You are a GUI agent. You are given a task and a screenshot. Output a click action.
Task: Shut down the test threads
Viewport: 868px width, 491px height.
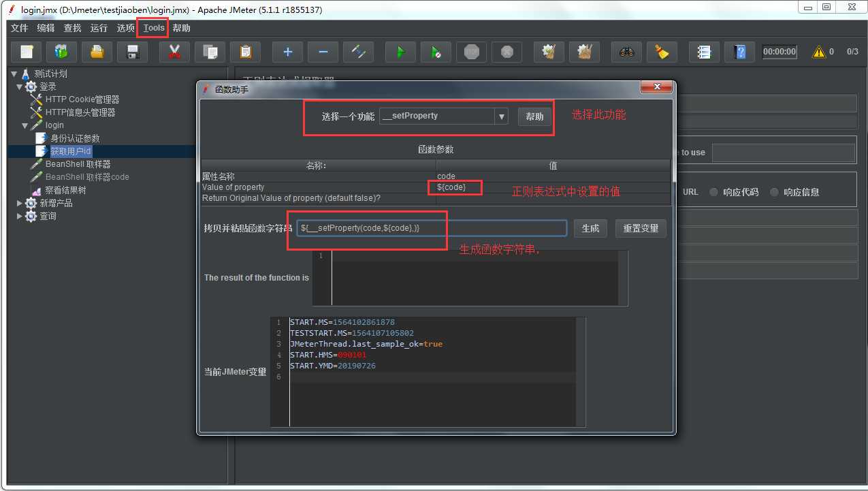(507, 52)
